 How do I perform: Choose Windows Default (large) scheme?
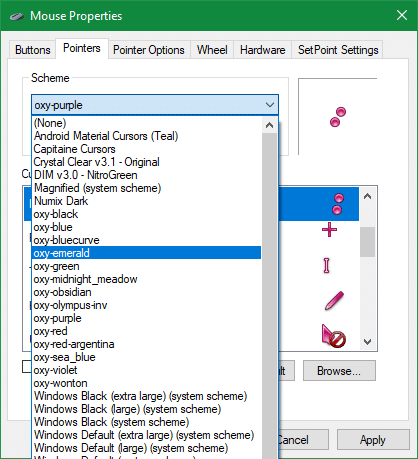pyautogui.click(x=147, y=448)
